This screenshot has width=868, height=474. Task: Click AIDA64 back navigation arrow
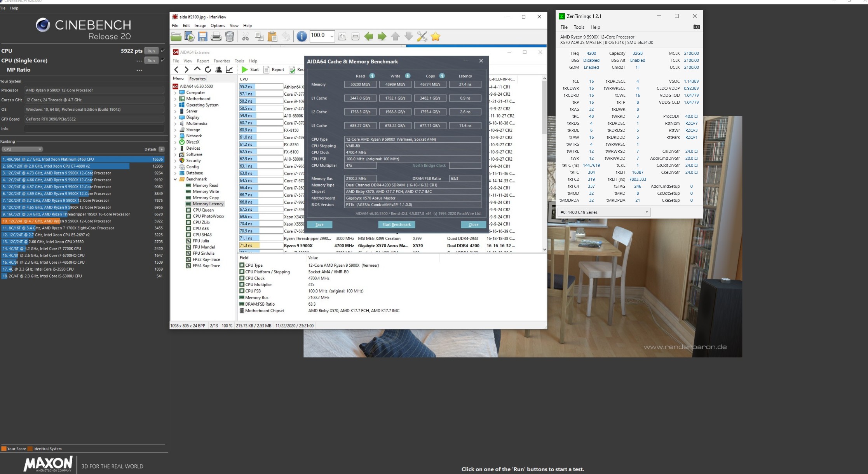[x=176, y=70]
